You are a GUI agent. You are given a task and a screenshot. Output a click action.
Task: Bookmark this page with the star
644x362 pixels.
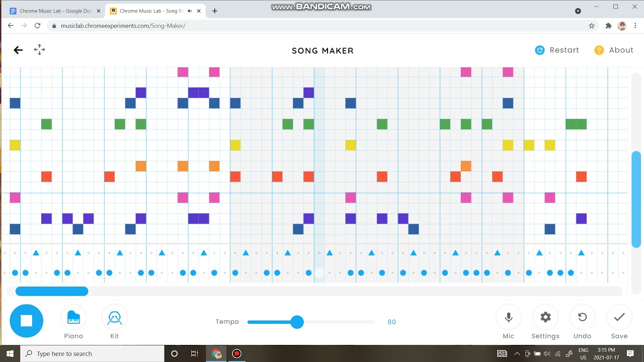tap(592, 26)
